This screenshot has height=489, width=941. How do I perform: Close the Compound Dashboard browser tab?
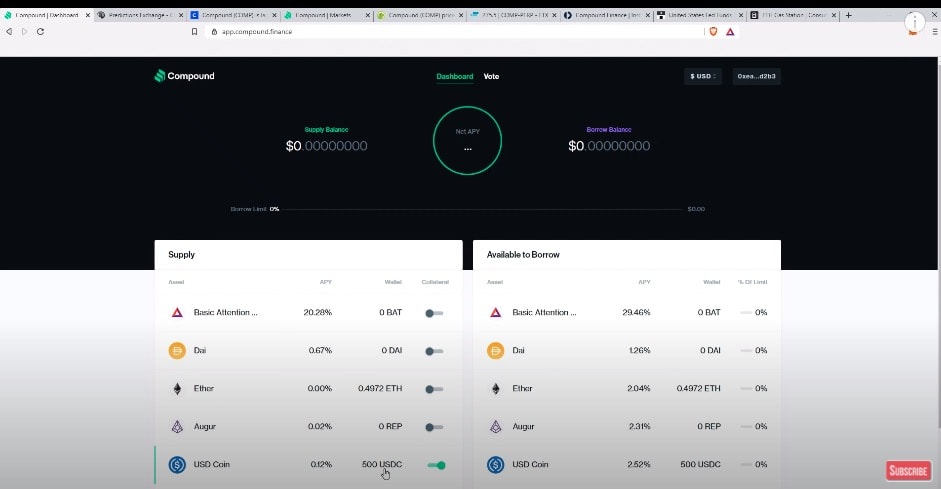(x=88, y=15)
